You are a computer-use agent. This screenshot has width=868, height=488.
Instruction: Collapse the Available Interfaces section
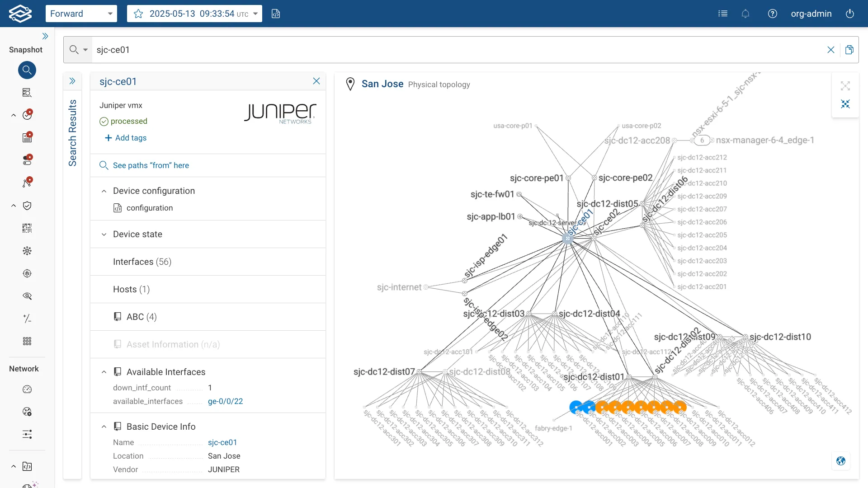point(104,372)
